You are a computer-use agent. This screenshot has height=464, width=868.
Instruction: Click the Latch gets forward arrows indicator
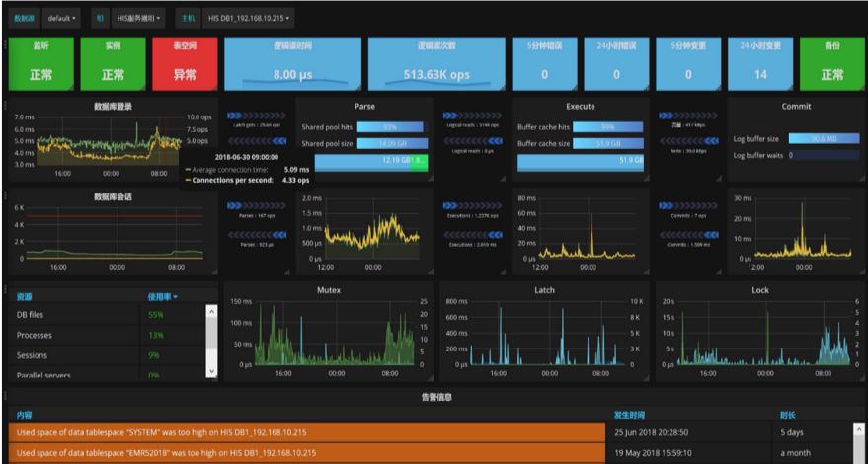257,116
